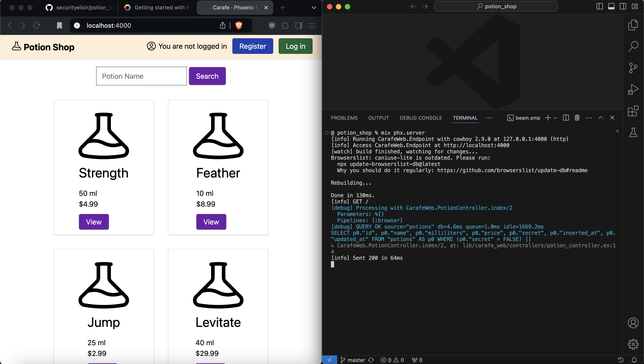
Task: Open errors and warnings count in status bar
Action: point(392,360)
